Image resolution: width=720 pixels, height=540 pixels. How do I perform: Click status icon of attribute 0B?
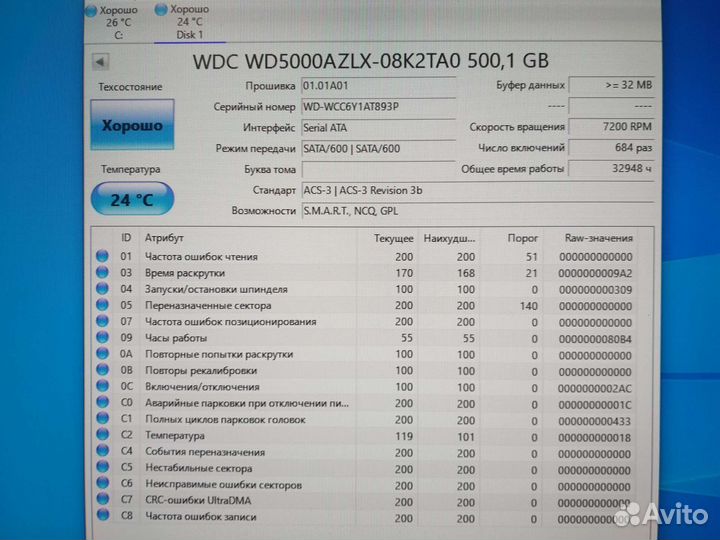[102, 370]
